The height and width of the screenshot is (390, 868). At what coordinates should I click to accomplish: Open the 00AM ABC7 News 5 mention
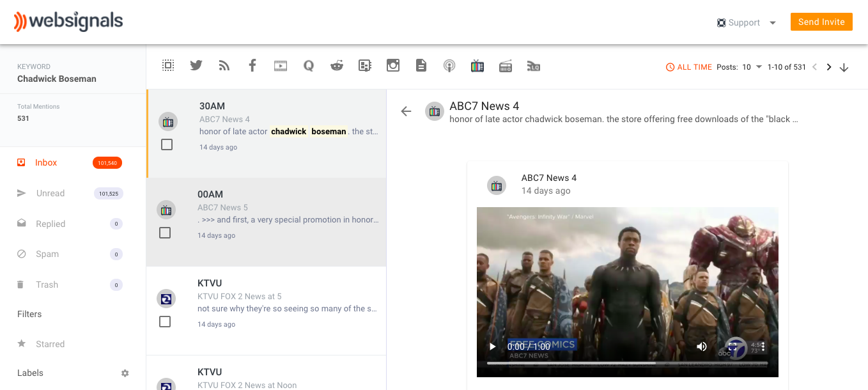(267, 222)
